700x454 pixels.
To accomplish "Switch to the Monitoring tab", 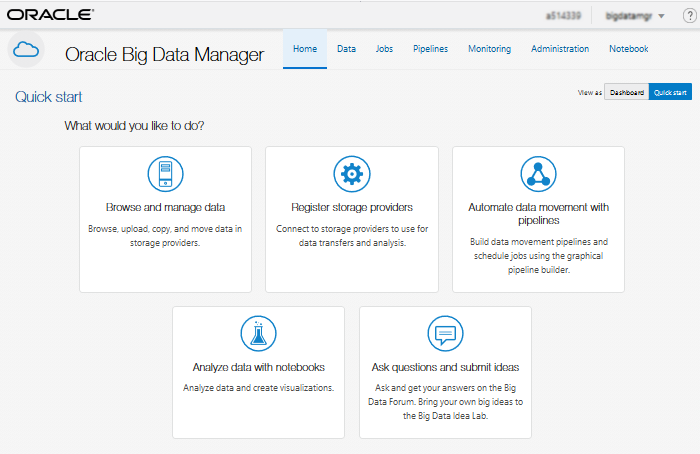I will point(489,49).
